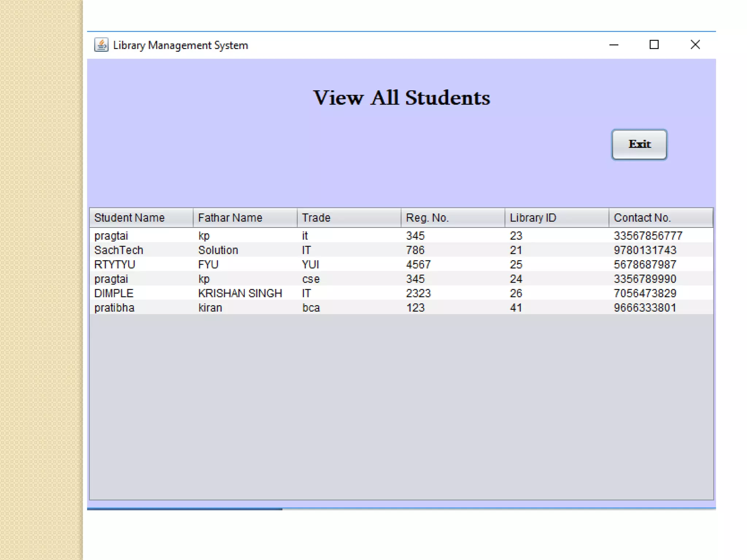The height and width of the screenshot is (560, 747).
Task: Click the cse trade cell
Action: click(x=311, y=279)
